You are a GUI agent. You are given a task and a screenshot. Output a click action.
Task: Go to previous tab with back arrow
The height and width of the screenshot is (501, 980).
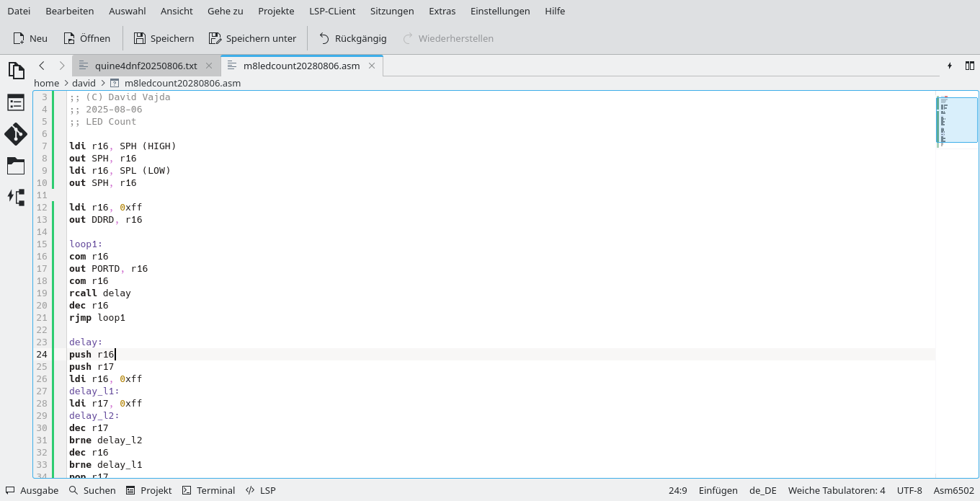coord(42,66)
